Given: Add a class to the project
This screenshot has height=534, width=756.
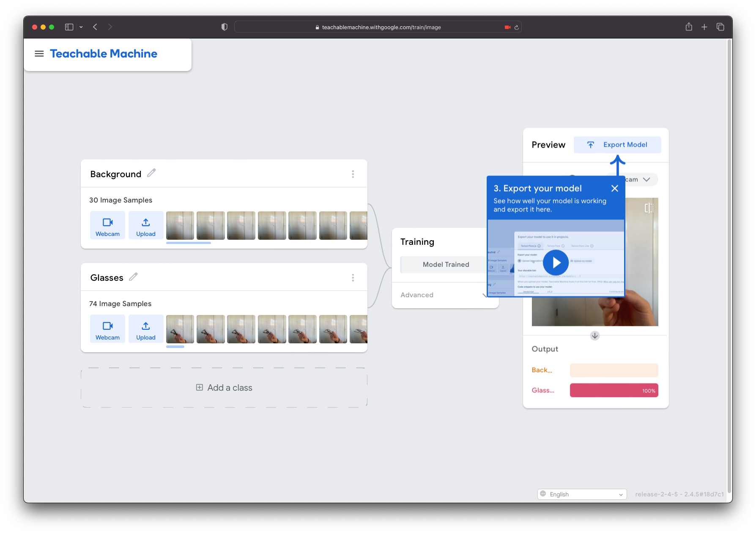Looking at the screenshot, I should 224,388.
